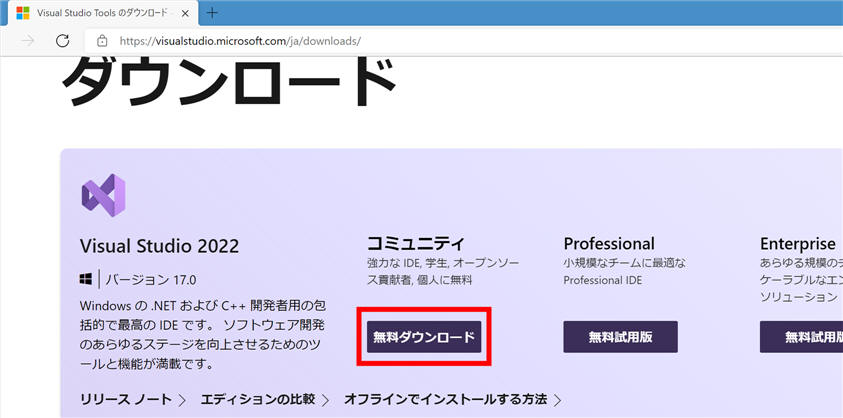843x418 pixels.
Task: Click the Professional edition heading
Action: click(x=609, y=244)
